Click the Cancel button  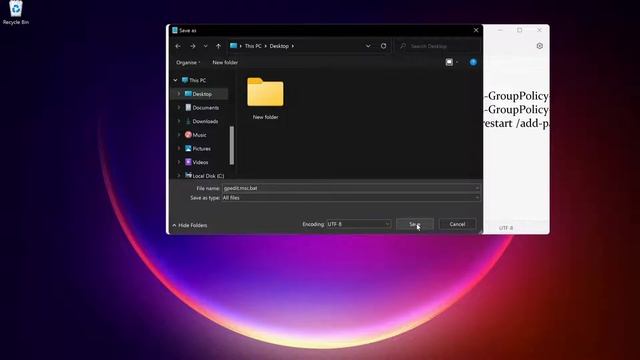tap(457, 224)
